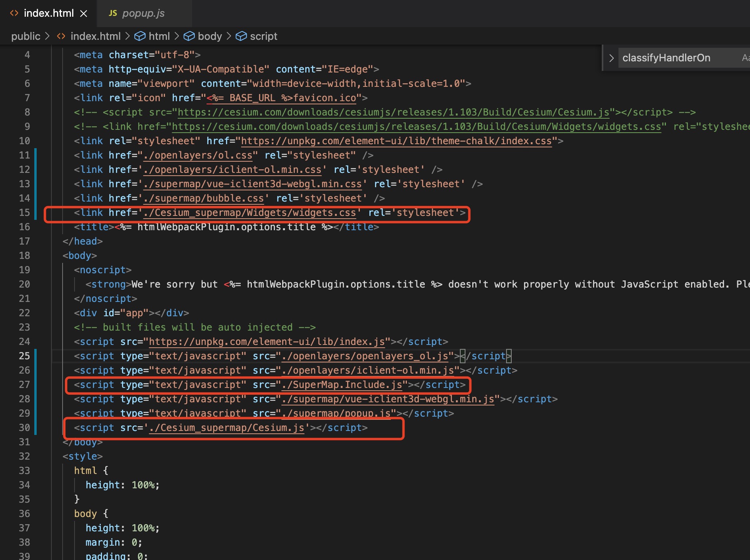Viewport: 750px width, 560px height.
Task: Click the 'html {' CSS selector line
Action: point(91,471)
